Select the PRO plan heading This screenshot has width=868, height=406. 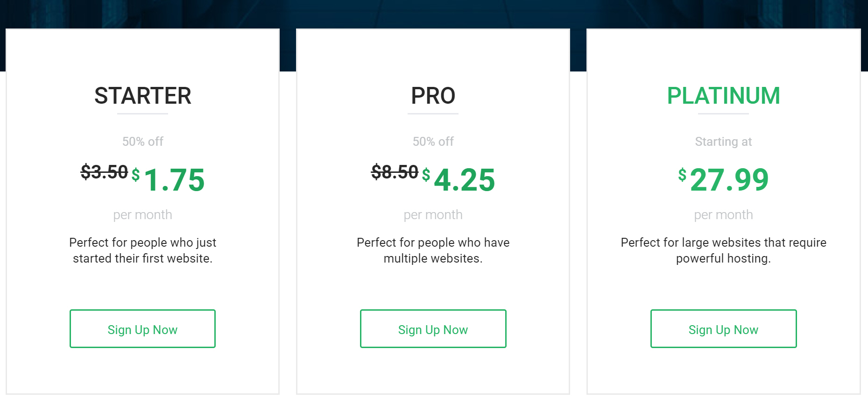point(432,96)
